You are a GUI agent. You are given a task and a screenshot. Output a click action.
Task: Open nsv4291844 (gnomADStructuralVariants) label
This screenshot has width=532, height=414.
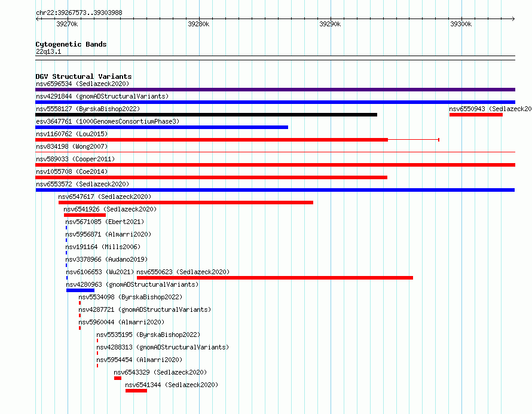(x=102, y=96)
